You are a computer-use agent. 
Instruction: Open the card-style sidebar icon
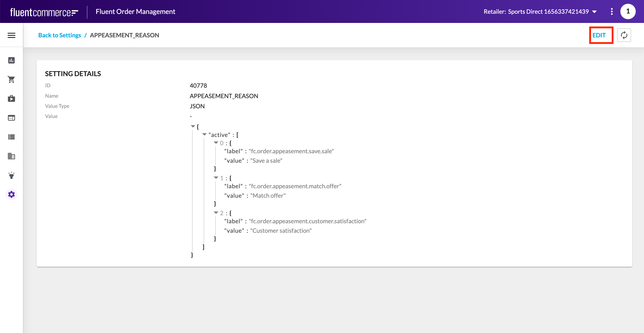(12, 118)
